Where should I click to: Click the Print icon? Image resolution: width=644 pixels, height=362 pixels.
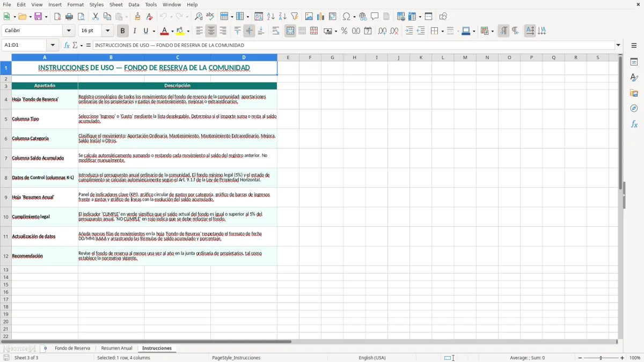pyautogui.click(x=69, y=17)
